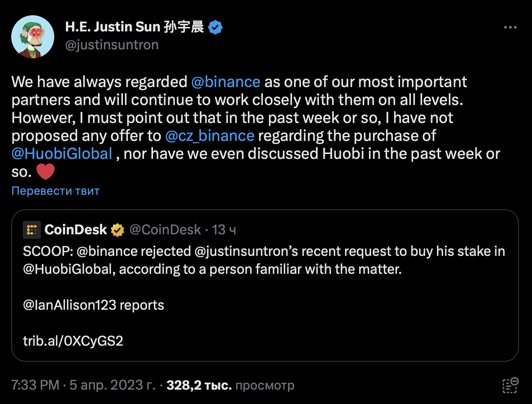The height and width of the screenshot is (404, 532).
Task: Follow the blue @HuobiGlobal mention link
Action: (62, 154)
